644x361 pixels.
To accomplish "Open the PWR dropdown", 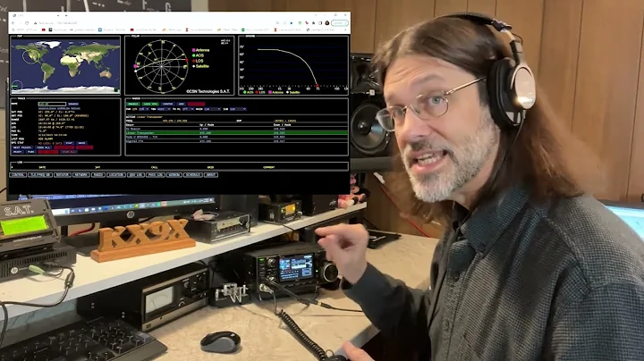I will [x=144, y=109].
